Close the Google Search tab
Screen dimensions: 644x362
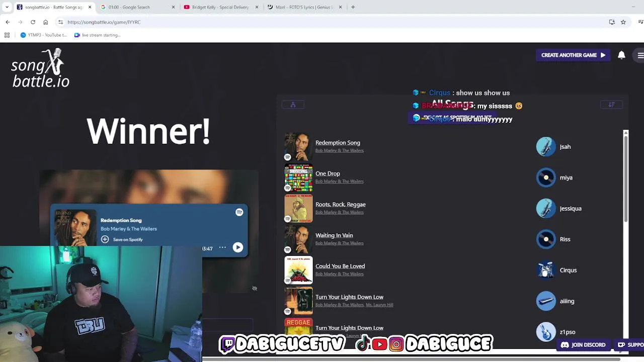174,7
